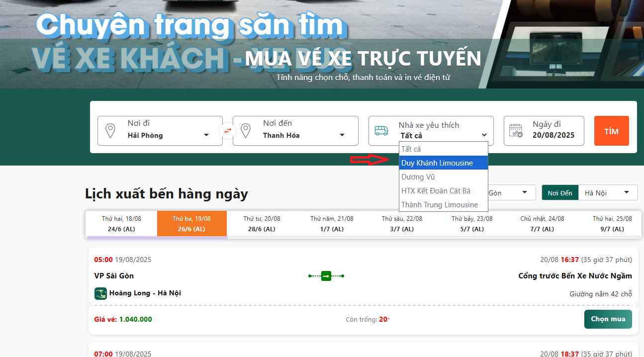644x357 pixels.
Task: Click the Ngày đi 20/08/2025 date field
Action: click(544, 131)
